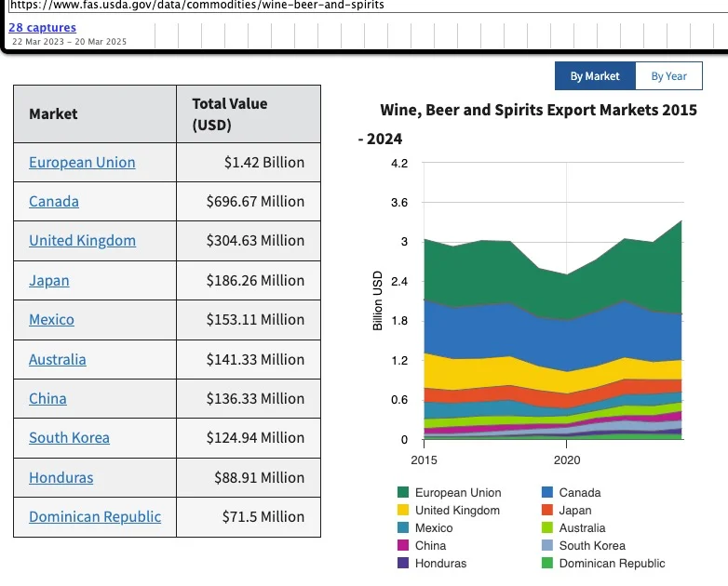
Task: Open the Australia market link
Action: click(58, 359)
